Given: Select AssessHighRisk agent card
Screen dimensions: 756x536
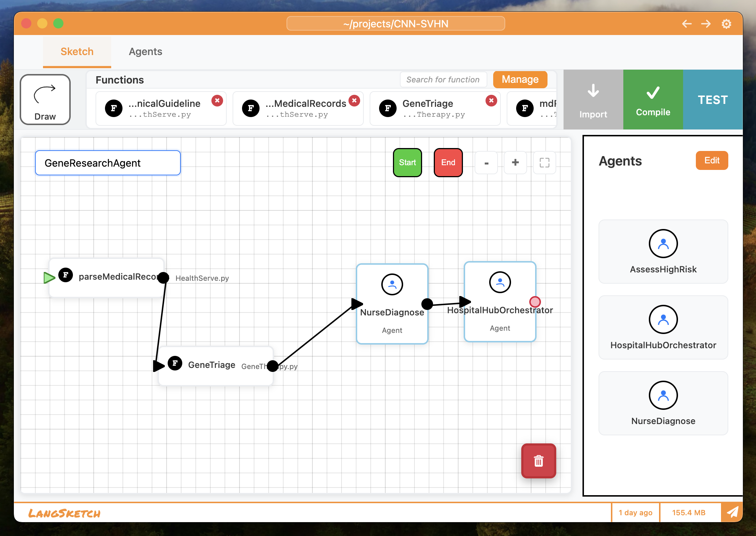Looking at the screenshot, I should 663,252.
